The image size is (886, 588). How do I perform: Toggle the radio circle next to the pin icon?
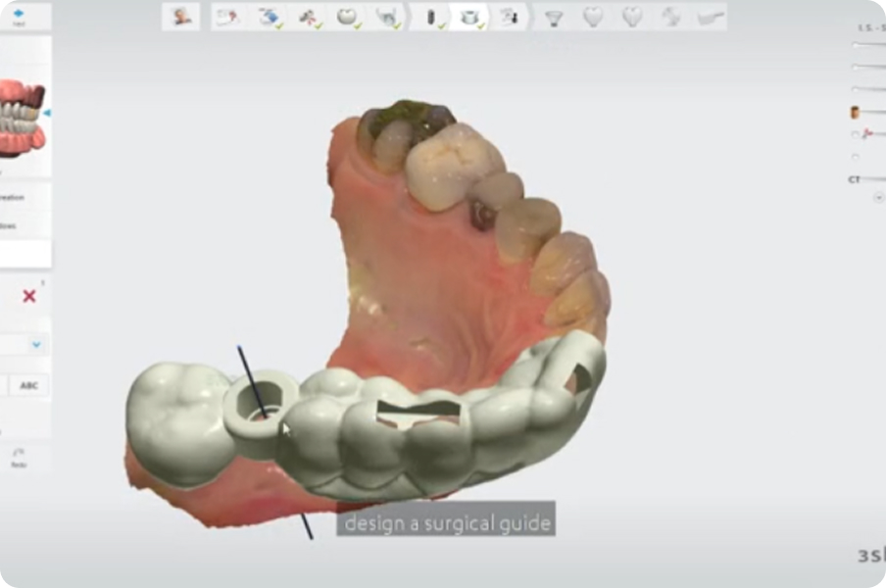[856, 134]
